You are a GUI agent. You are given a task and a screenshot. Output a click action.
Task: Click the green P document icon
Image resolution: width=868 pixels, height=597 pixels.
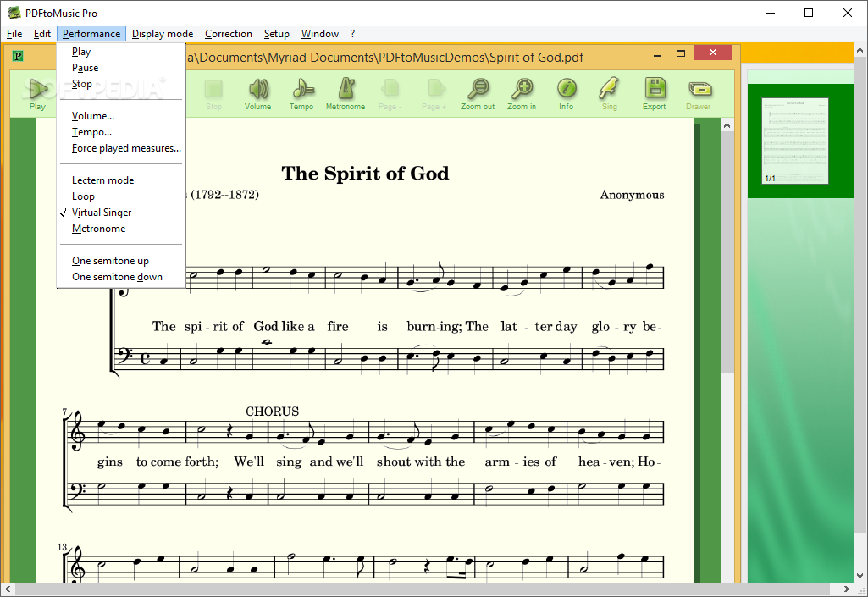[19, 56]
